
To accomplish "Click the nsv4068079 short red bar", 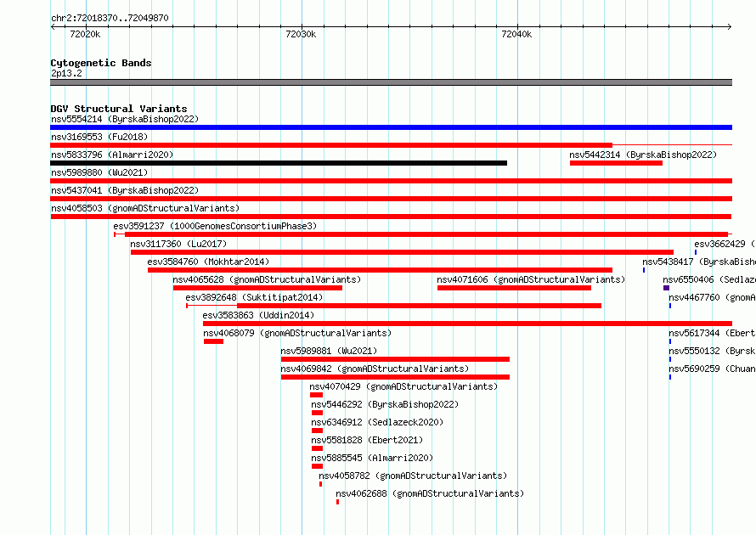I will pyautogui.click(x=213, y=341).
